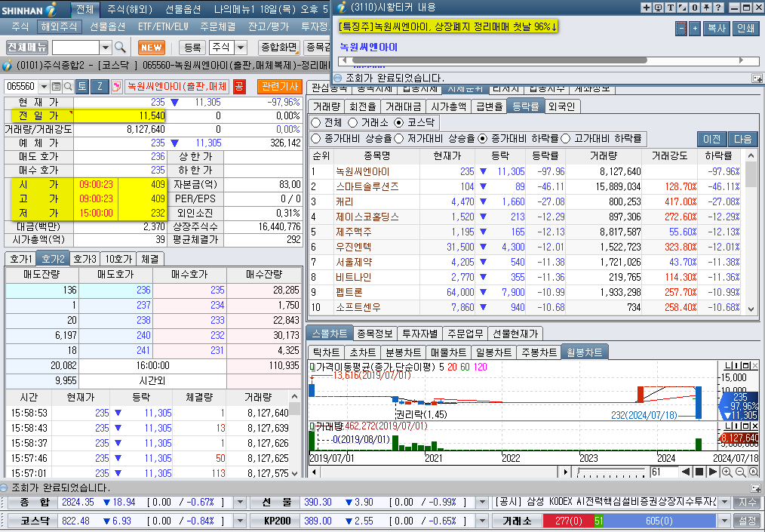Image resolution: width=765 pixels, height=532 pixels.
Task: Switch to the 10호가 tab
Action: (118, 259)
